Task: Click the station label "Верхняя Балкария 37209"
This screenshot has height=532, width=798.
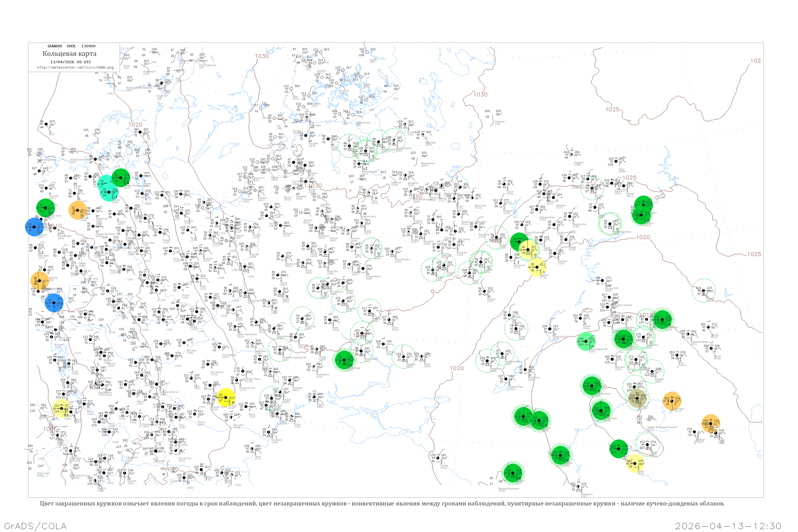Action: point(509,490)
